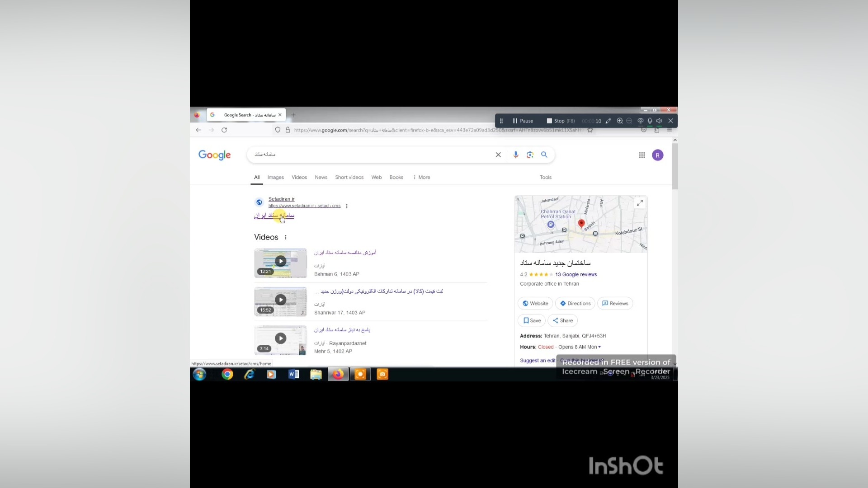
Task: Clear the search query with X
Action: click(498, 155)
